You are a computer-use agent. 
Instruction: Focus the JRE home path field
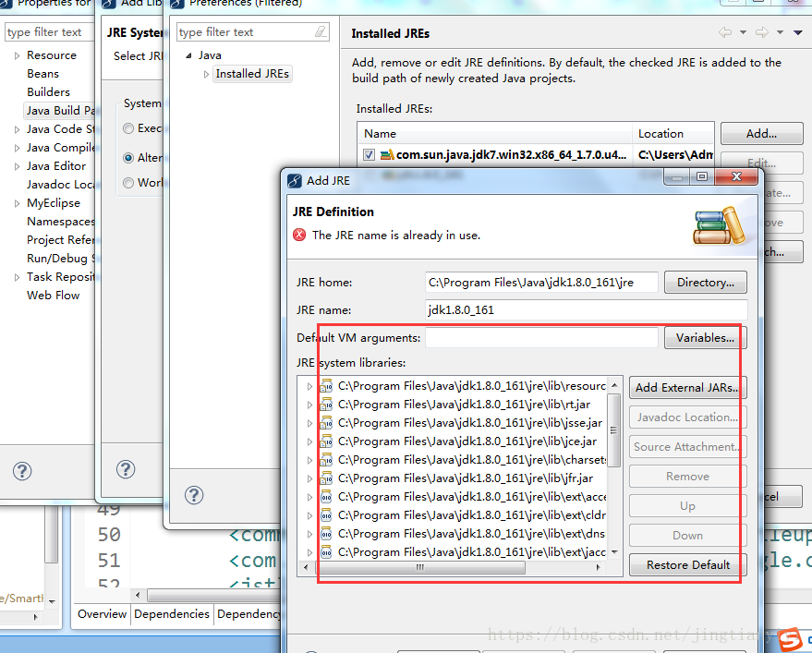point(541,283)
